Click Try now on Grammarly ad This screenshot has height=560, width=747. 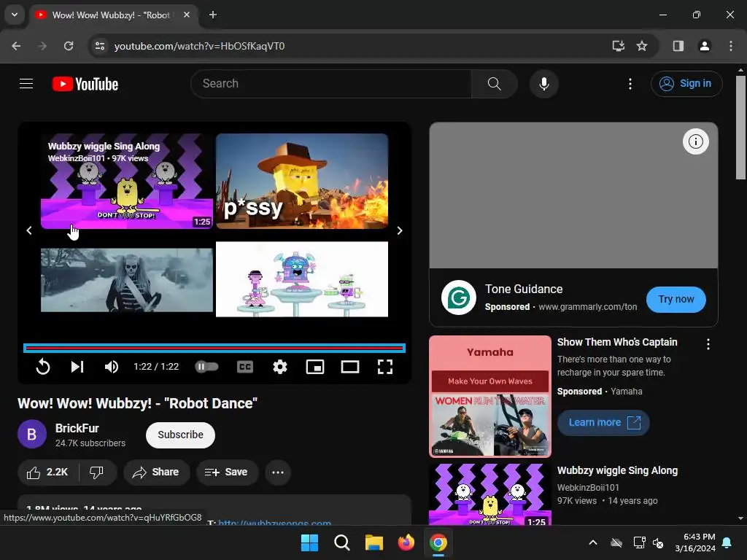tap(676, 300)
